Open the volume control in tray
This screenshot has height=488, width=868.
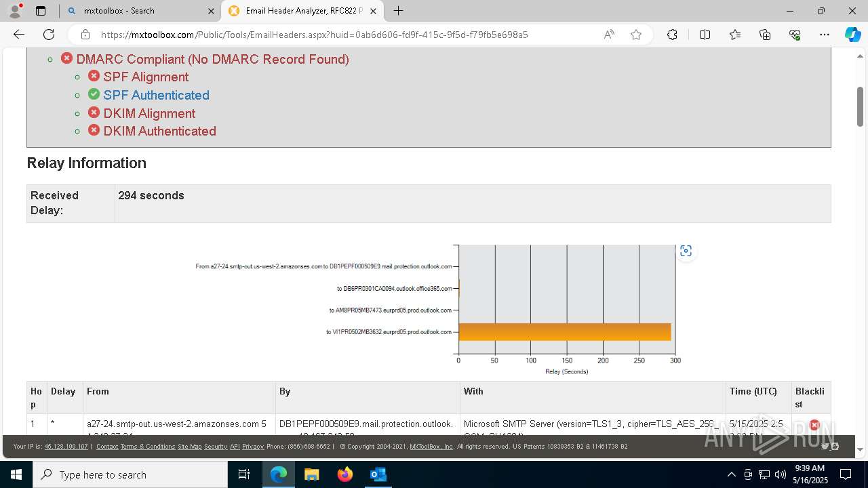click(x=781, y=474)
